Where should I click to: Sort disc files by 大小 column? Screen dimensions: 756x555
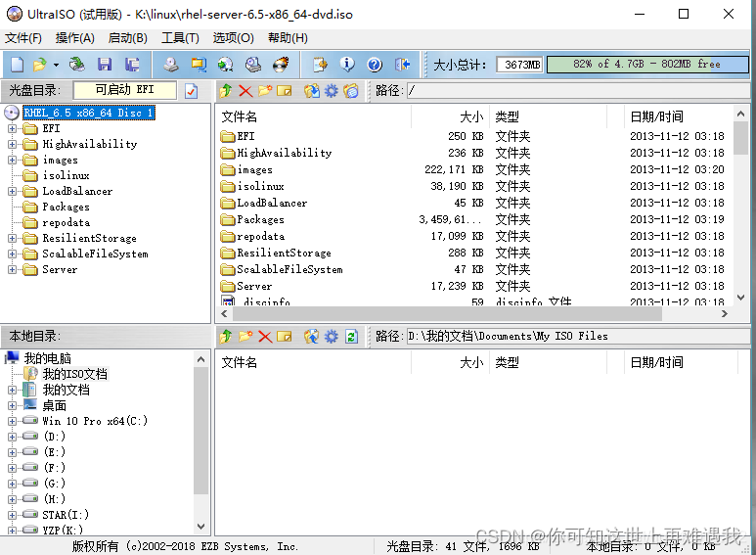450,116
